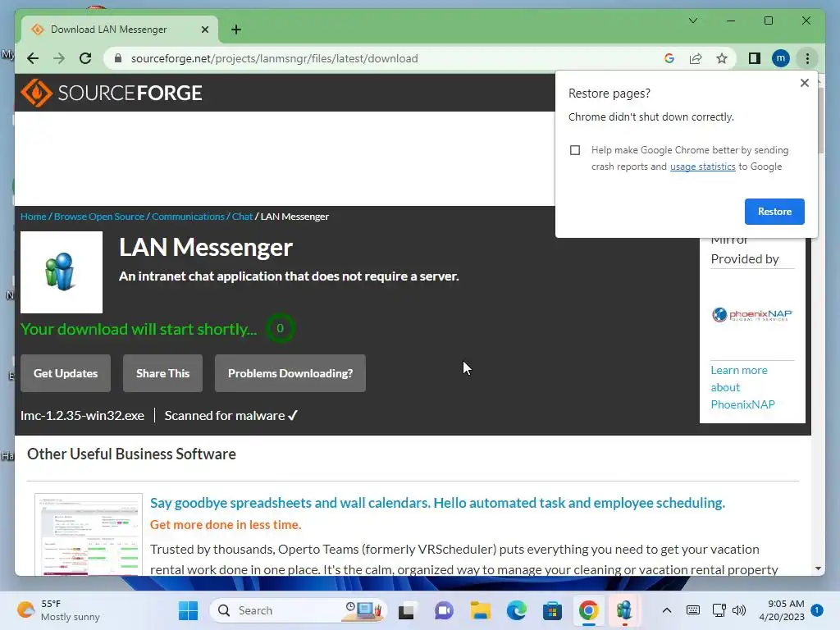
Task: Click Problems Downloading? button
Action: pos(290,373)
